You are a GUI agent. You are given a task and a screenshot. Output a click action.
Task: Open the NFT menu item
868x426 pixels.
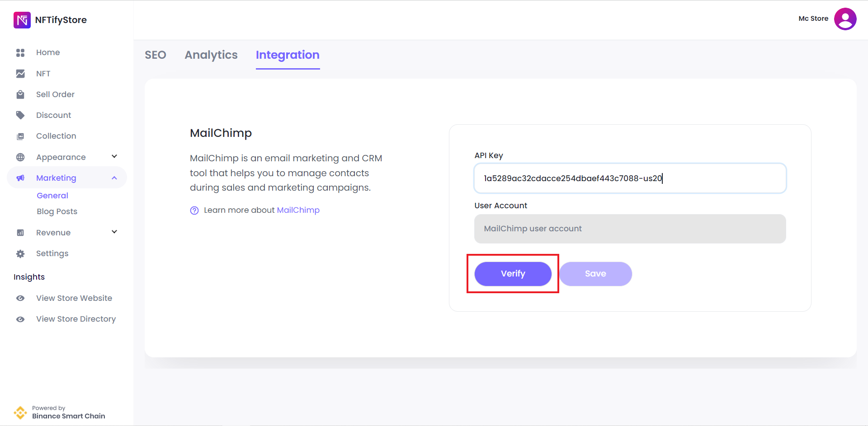coord(43,74)
